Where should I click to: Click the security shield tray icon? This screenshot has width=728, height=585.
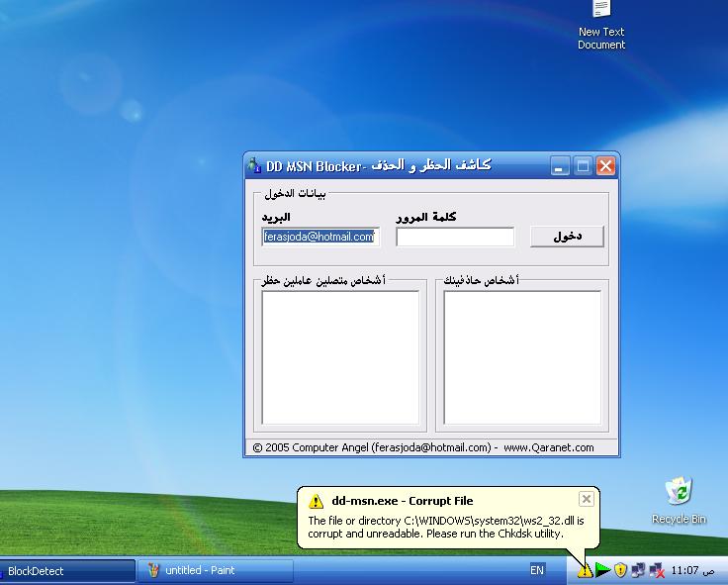click(620, 570)
